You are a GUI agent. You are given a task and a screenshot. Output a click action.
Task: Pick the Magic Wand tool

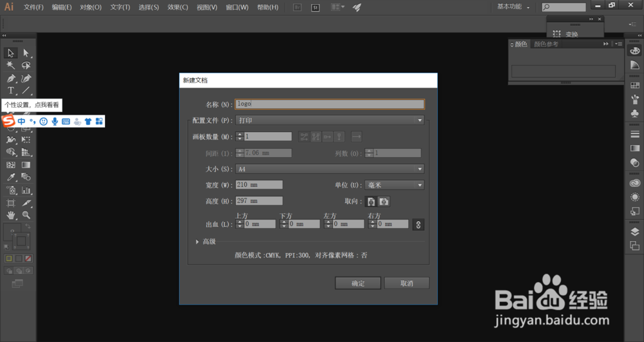pos(11,65)
